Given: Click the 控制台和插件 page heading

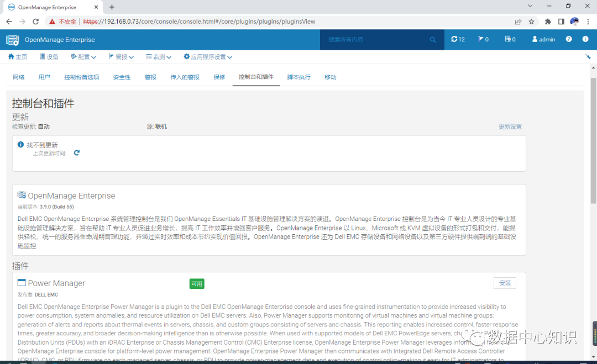Looking at the screenshot, I should tap(43, 103).
